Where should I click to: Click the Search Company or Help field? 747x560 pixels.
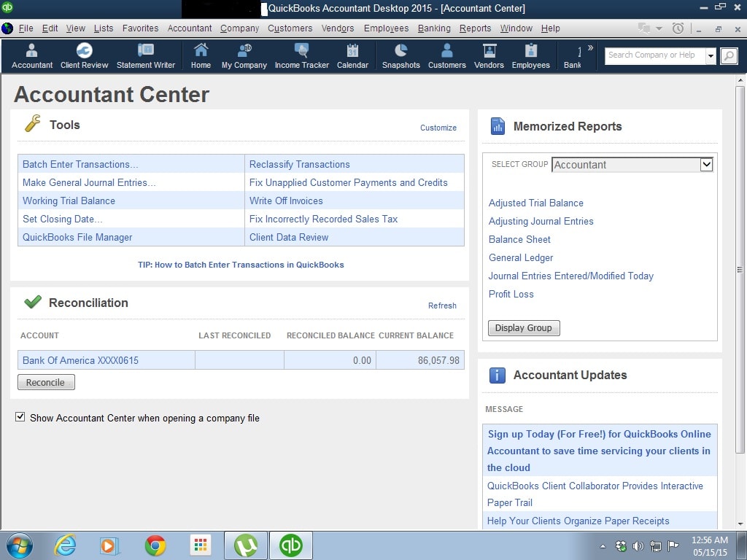[x=655, y=55]
